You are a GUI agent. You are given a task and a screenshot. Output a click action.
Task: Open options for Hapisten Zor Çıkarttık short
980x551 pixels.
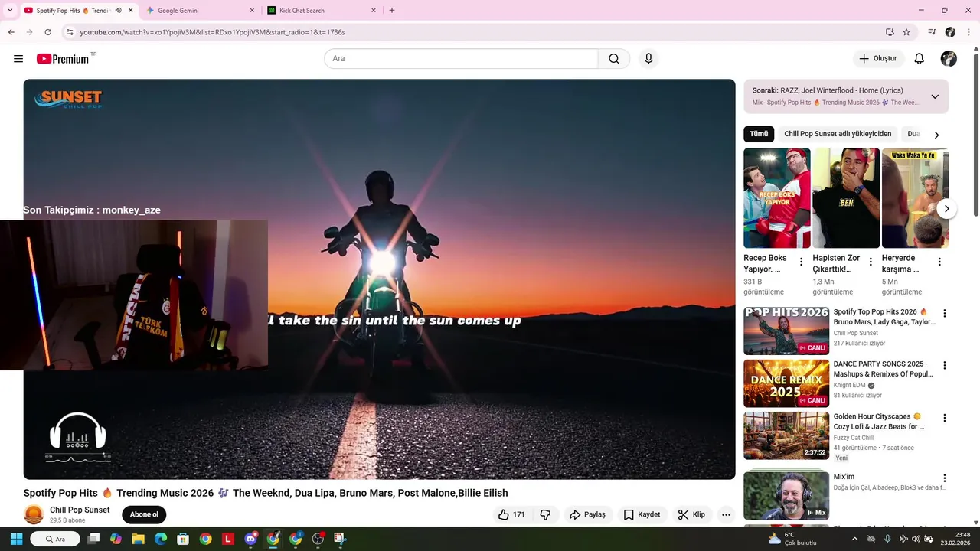click(x=871, y=262)
